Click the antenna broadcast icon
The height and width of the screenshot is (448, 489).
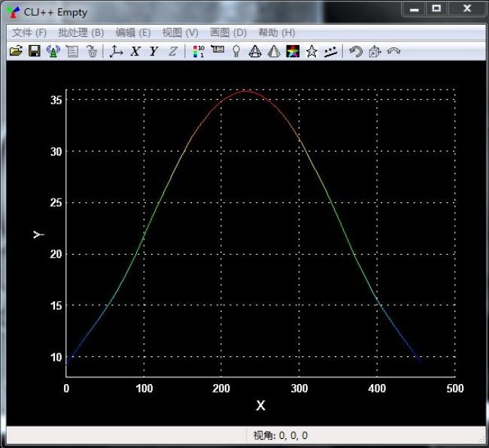(53, 51)
